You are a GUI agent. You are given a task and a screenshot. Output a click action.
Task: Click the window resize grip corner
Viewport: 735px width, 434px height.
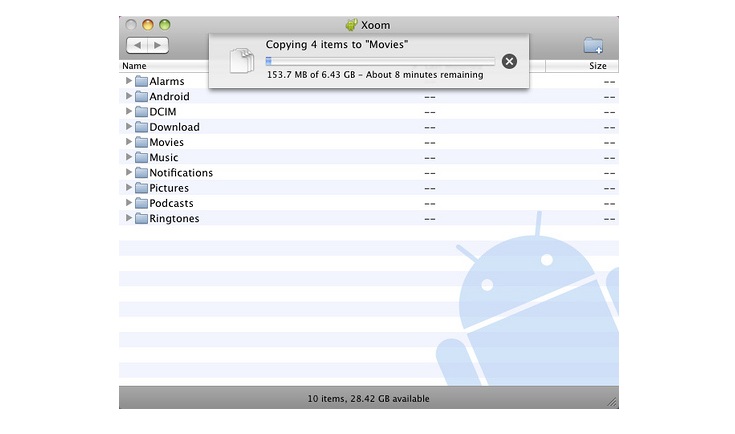coord(611,401)
